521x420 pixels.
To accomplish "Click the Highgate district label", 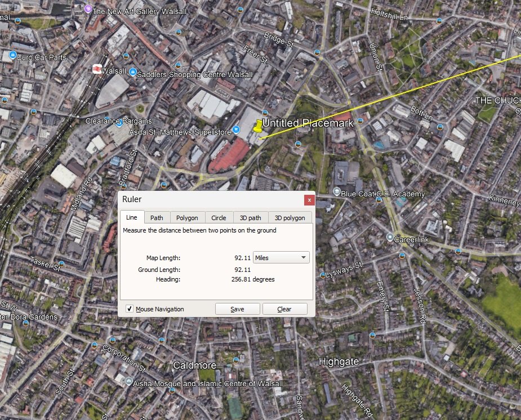I will pyautogui.click(x=339, y=361).
